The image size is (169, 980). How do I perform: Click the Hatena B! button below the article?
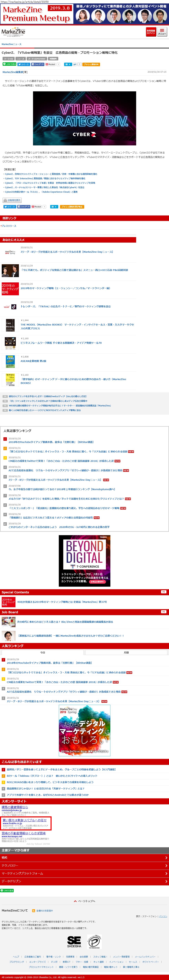[x=54, y=207]
